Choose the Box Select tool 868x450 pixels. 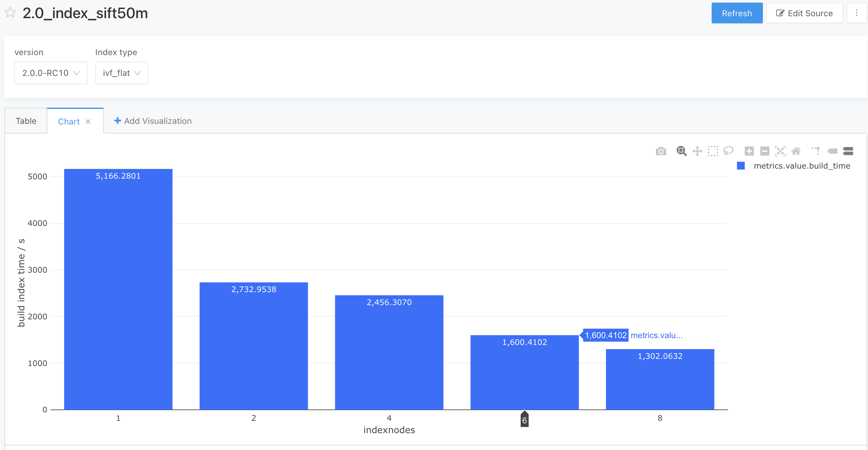[713, 151]
